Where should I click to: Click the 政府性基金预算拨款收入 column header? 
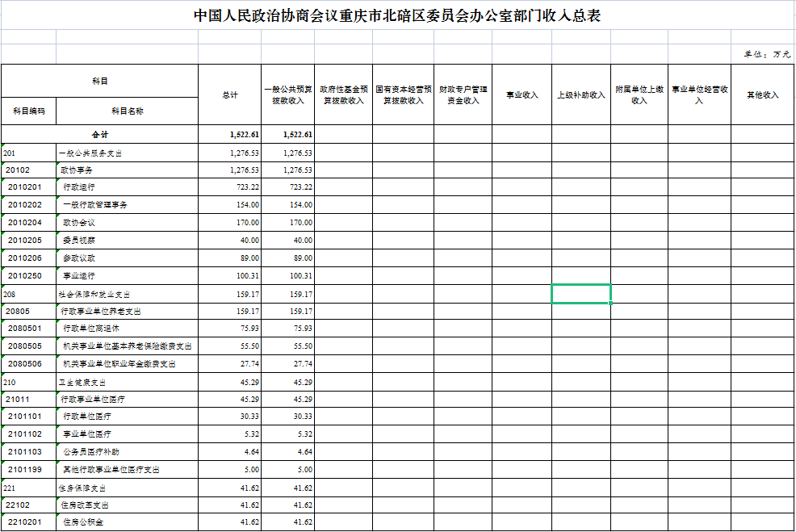[x=343, y=94]
